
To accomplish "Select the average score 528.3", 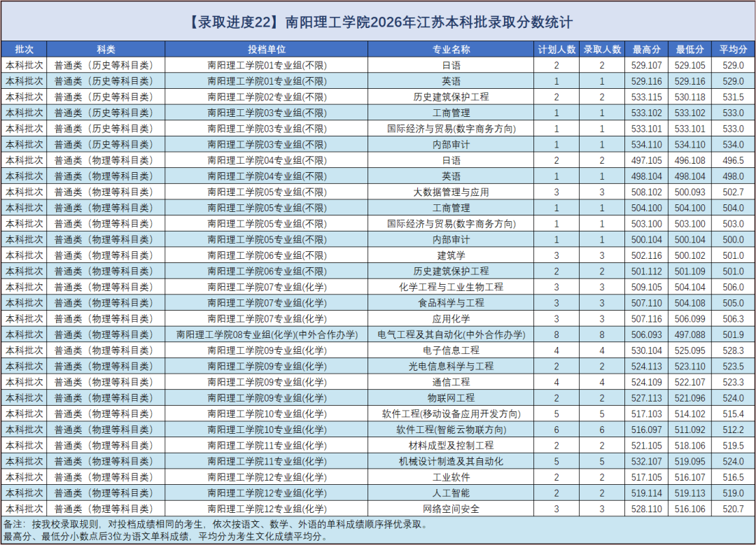I will coord(734,351).
